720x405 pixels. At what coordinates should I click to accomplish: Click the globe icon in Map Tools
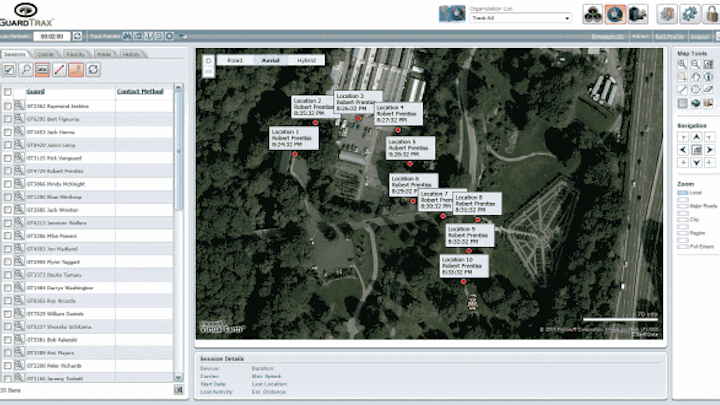(x=696, y=103)
